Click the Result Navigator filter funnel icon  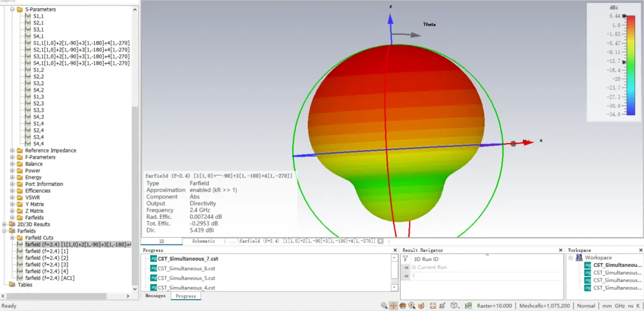tap(405, 259)
